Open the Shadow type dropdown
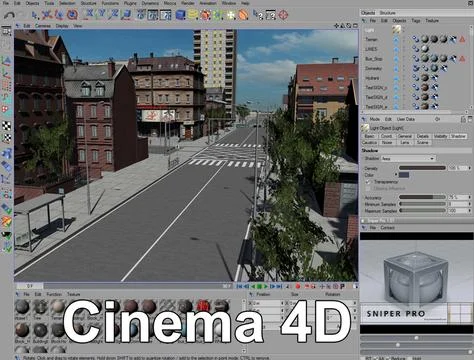Image resolution: width=474 pixels, height=360 pixels. click(408, 159)
